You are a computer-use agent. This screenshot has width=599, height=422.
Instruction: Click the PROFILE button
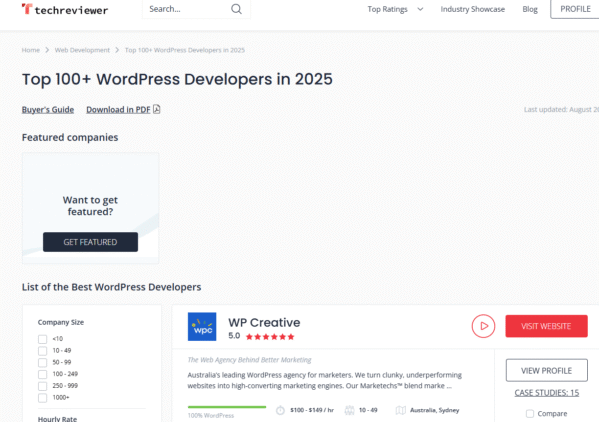(x=575, y=9)
